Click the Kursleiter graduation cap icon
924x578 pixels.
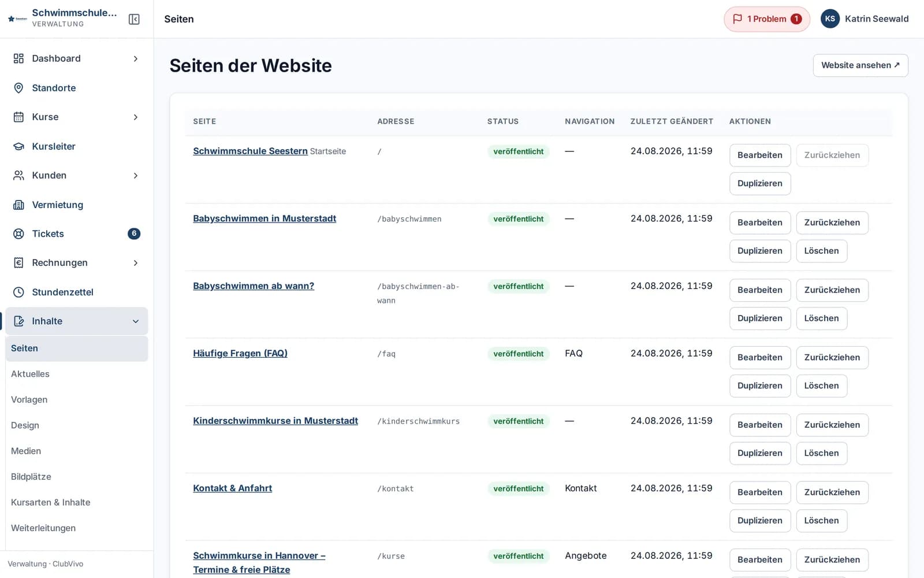tap(18, 146)
